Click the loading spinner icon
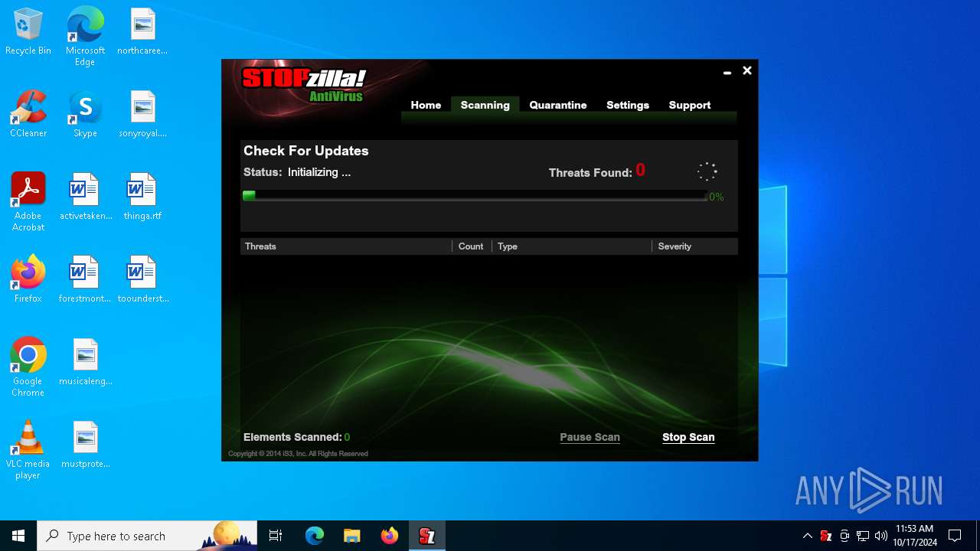Screen dimensions: 980x551 tap(707, 171)
